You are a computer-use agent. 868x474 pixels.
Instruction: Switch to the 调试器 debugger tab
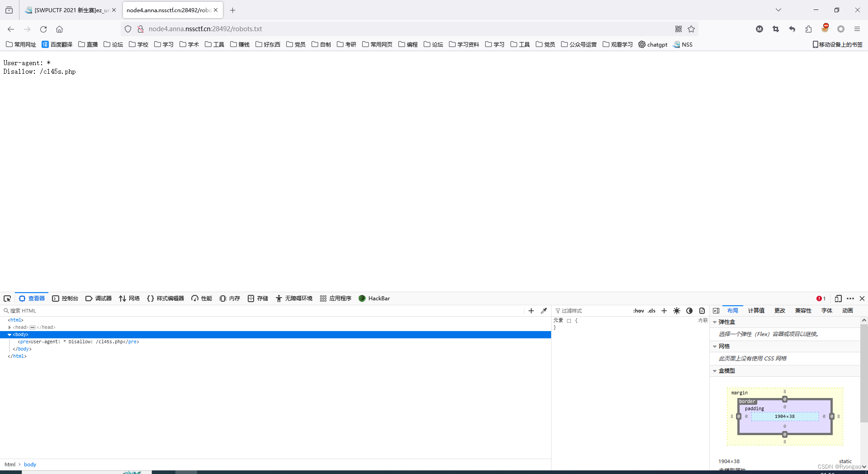99,299
